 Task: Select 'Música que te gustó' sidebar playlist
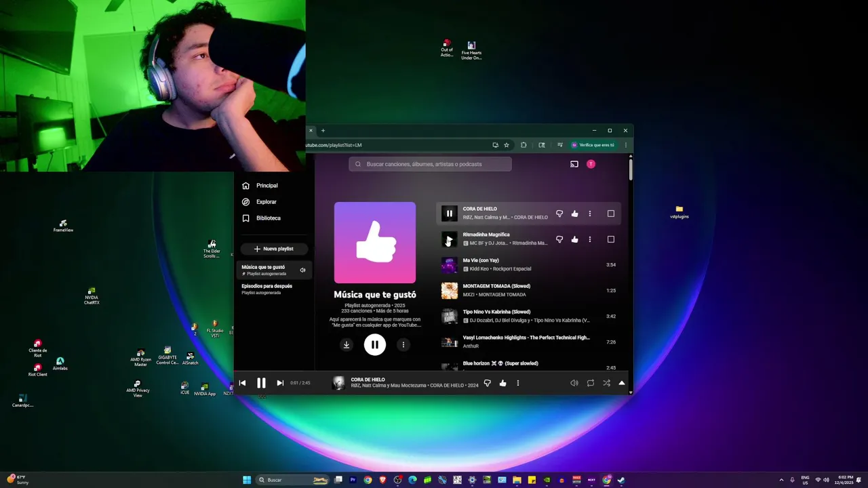pyautogui.click(x=273, y=270)
